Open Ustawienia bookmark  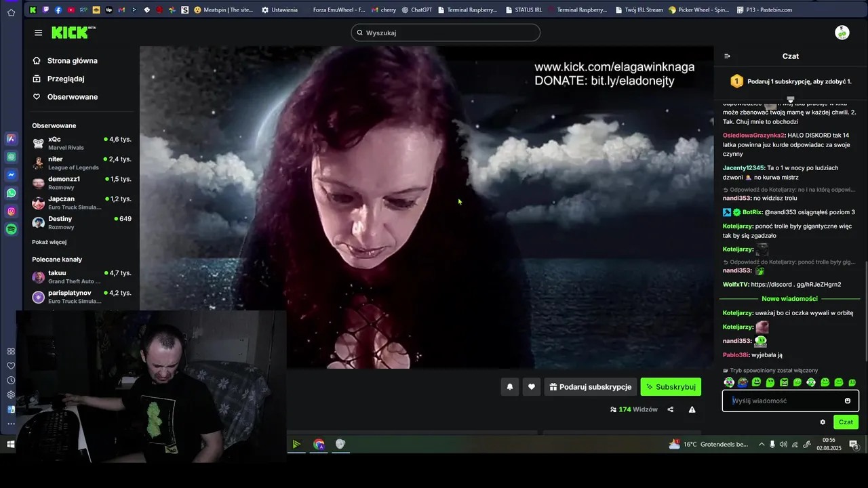[279, 10]
